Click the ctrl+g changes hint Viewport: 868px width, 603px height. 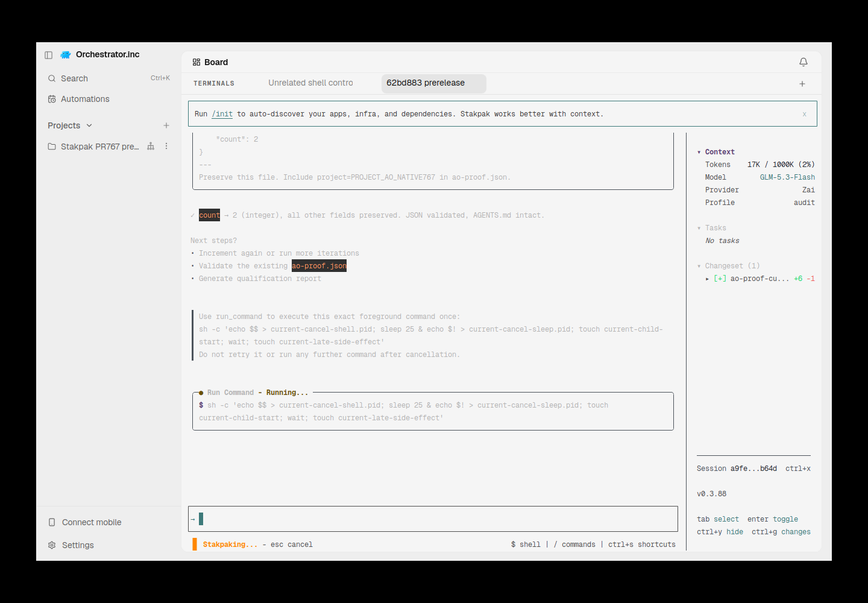(x=781, y=532)
